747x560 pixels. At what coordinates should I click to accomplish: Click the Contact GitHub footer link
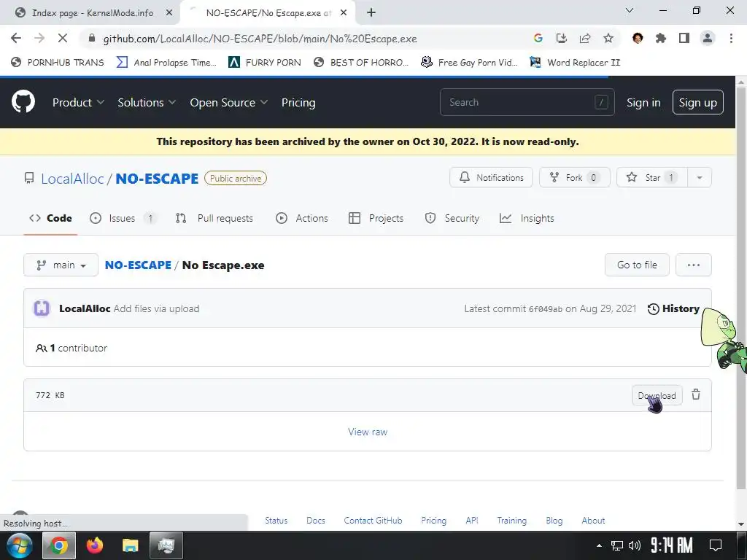pyautogui.click(x=373, y=521)
